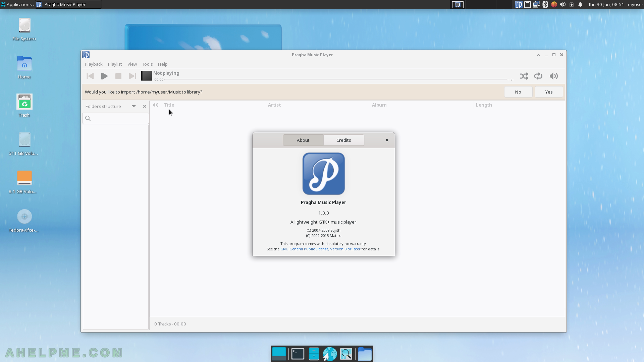Open the View menu
Screen dimensions: 644x362
(x=132, y=64)
